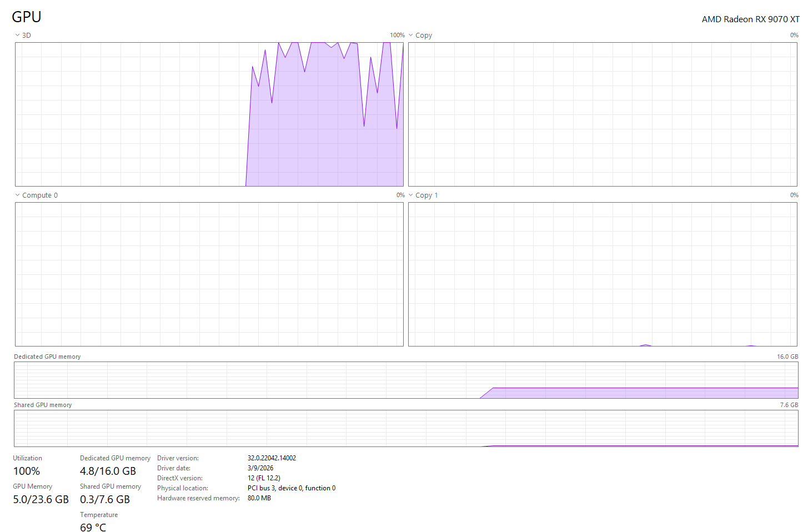
Task: Click the Hardware reserved memory label
Action: 198,498
